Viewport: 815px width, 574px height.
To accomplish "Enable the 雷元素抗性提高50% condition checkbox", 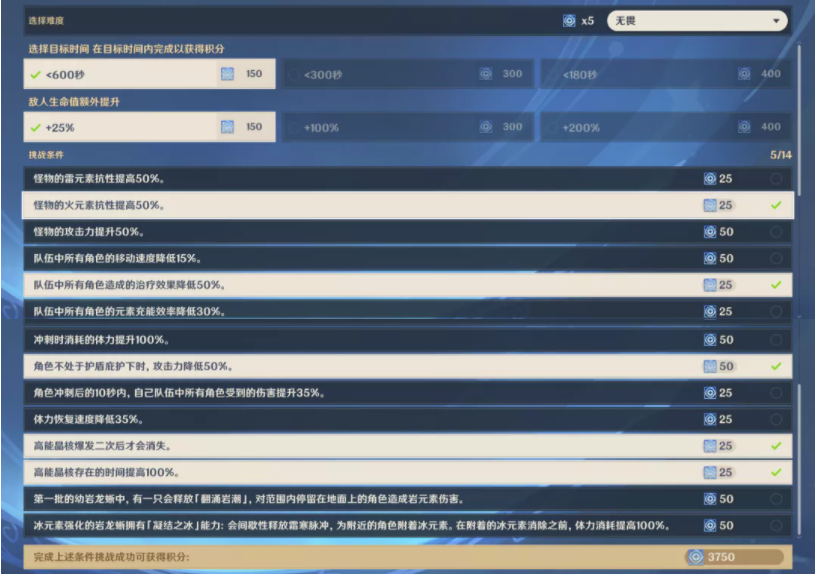I will (x=776, y=179).
